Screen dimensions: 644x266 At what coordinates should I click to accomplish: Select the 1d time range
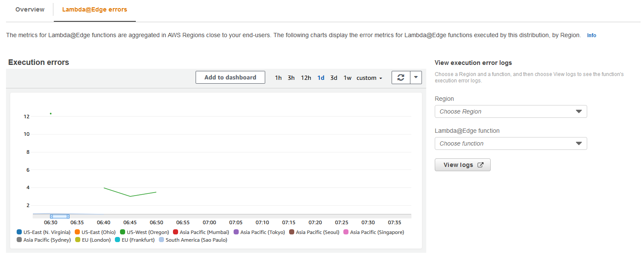coord(321,78)
